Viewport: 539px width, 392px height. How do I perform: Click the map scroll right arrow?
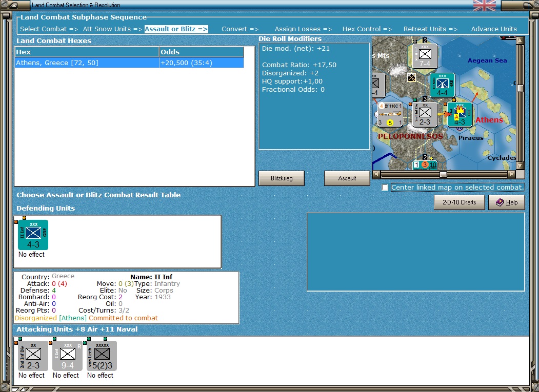512,174
